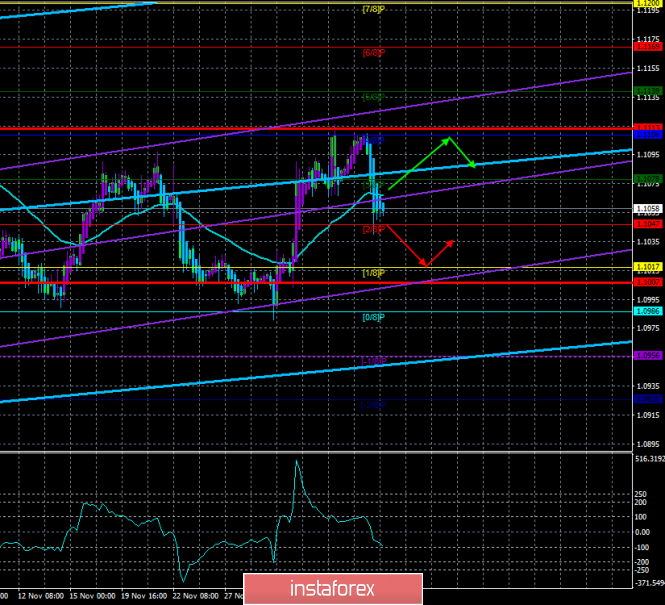Select the [0/8]P Murray level label
665x605 pixels.
click(x=373, y=317)
